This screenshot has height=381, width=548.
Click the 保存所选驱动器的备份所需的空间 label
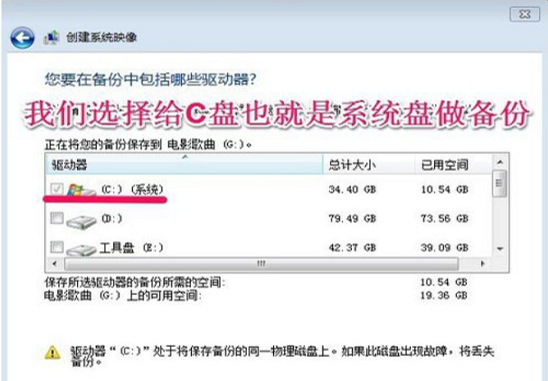coord(135,282)
